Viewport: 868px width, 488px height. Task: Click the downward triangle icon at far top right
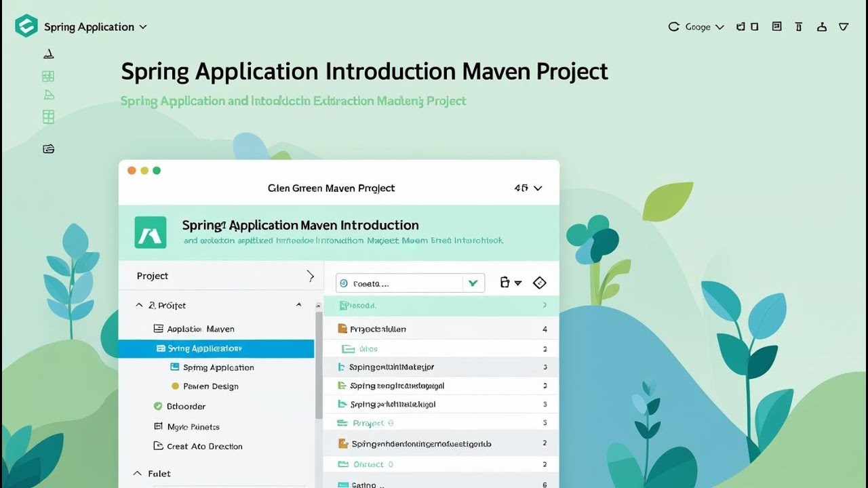click(844, 27)
